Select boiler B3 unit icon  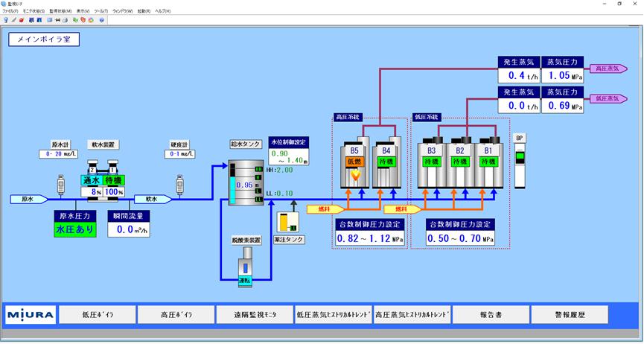click(432, 163)
